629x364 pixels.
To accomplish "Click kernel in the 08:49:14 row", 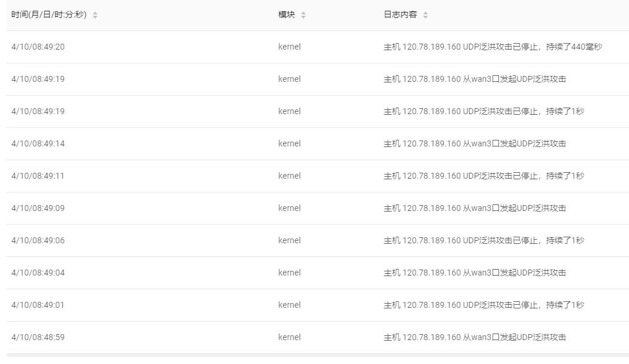I will point(289,144).
